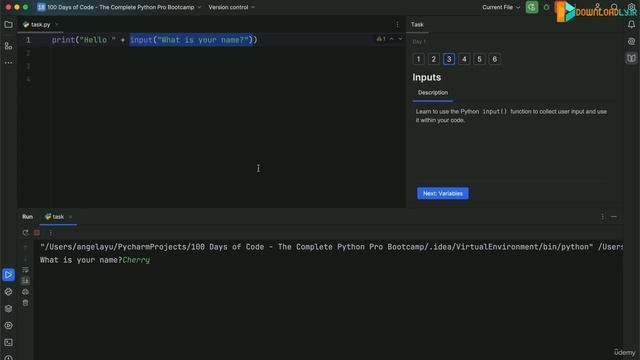Image resolution: width=640 pixels, height=360 pixels.
Task: Go to lesson step 1
Action: pyautogui.click(x=418, y=59)
